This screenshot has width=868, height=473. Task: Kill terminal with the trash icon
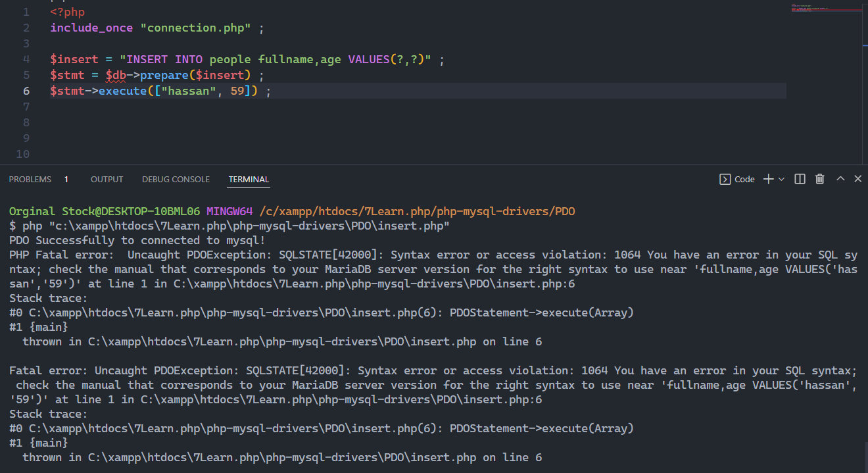[820, 179]
